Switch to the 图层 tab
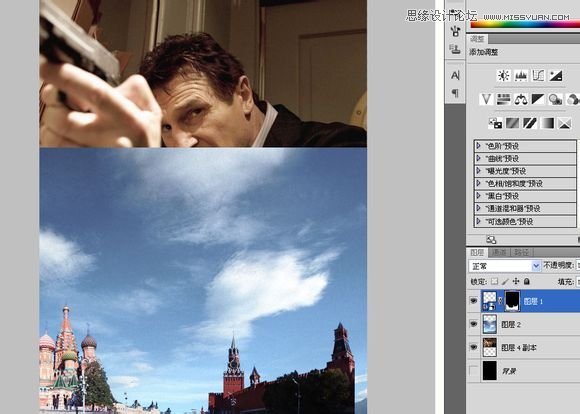Image resolution: width=580 pixels, height=414 pixels. [477, 253]
